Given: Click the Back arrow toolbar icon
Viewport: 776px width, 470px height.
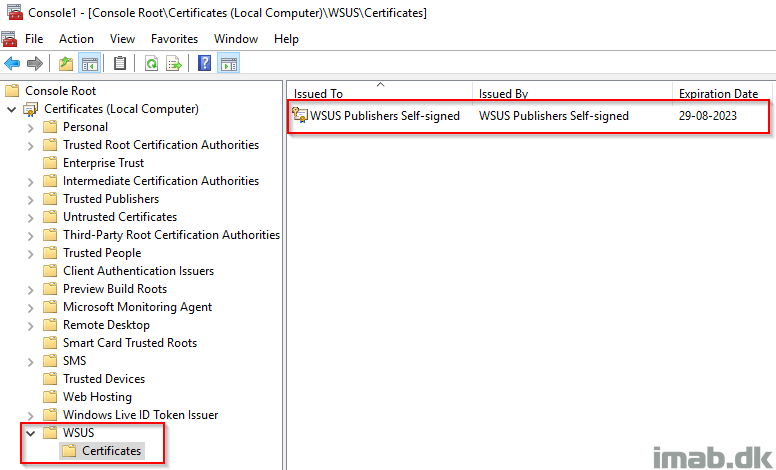Looking at the screenshot, I should [12, 63].
